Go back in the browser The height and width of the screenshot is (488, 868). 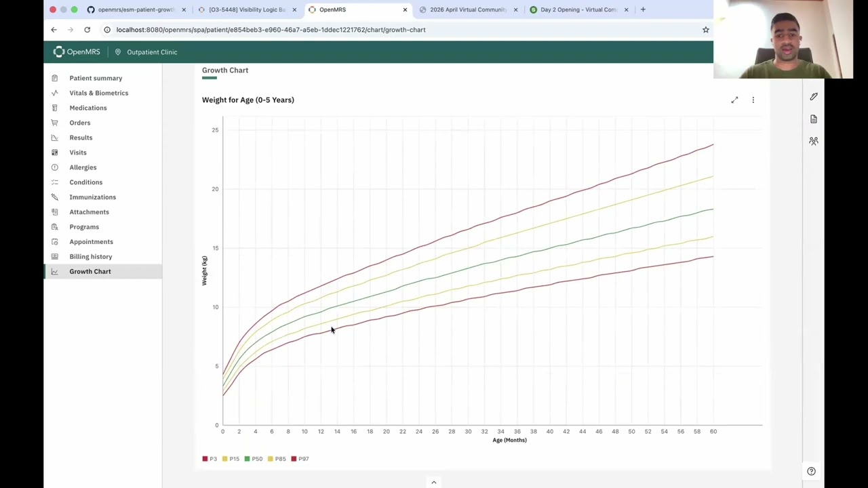pyautogui.click(x=54, y=30)
